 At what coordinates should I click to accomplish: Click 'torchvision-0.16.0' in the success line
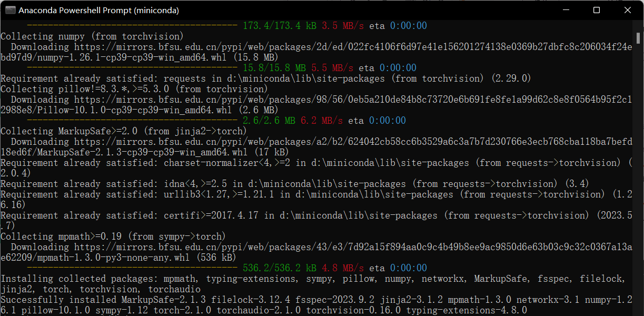tap(353, 310)
